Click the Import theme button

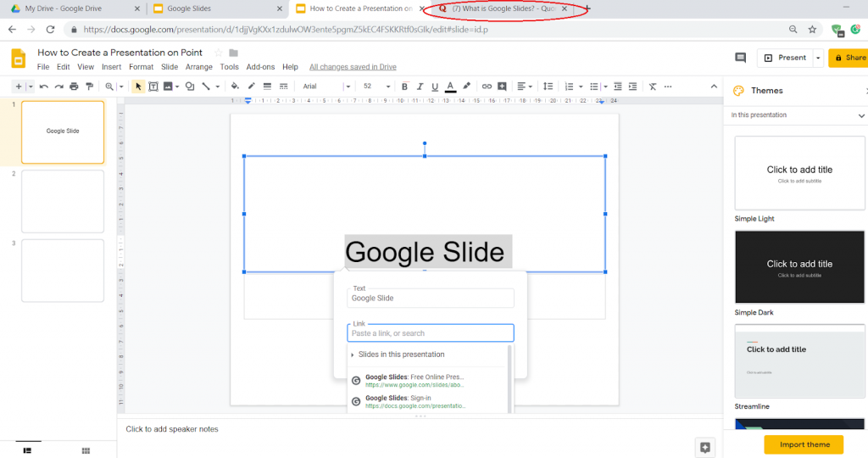803,444
